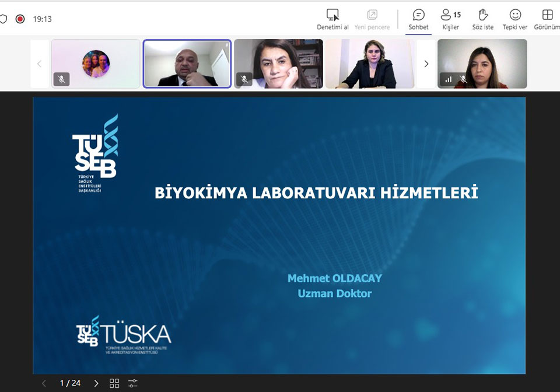Click Denetimi al to take control
Viewport: 560px width, 392px height.
(x=332, y=19)
